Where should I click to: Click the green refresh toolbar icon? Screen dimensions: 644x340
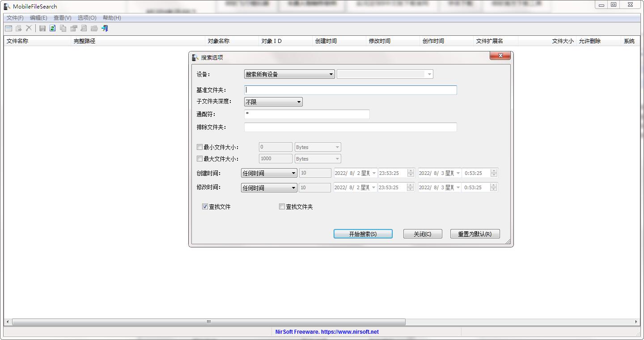(53, 28)
